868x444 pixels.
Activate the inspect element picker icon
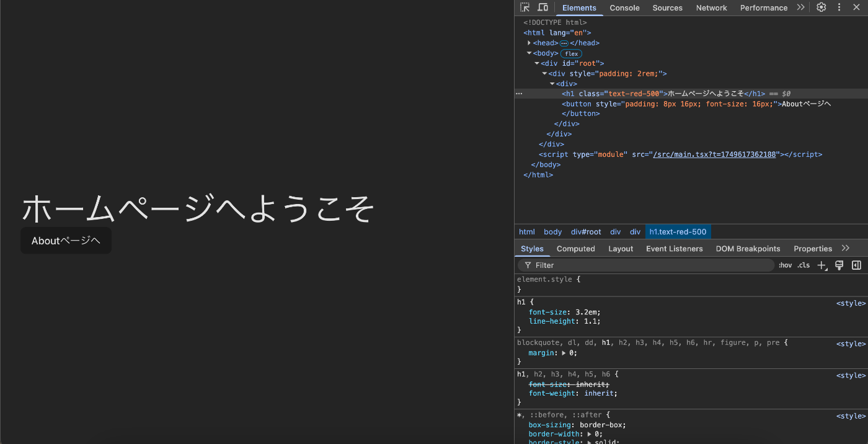click(525, 7)
